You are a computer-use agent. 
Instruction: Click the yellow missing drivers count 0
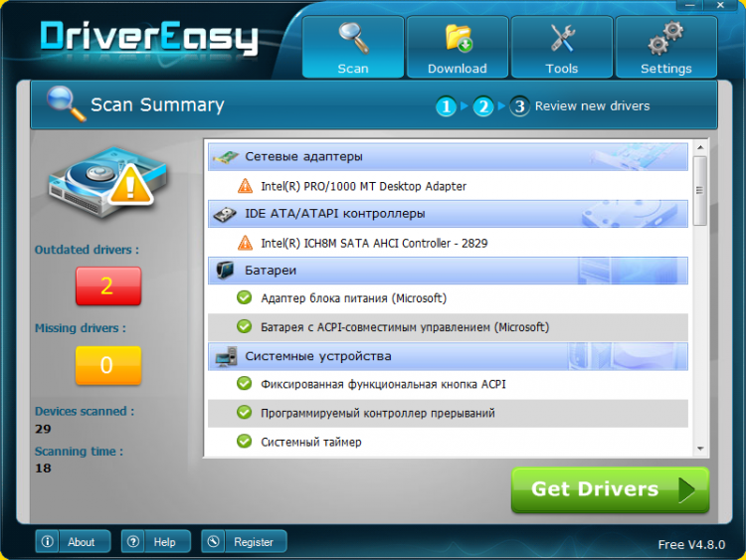[x=108, y=365]
